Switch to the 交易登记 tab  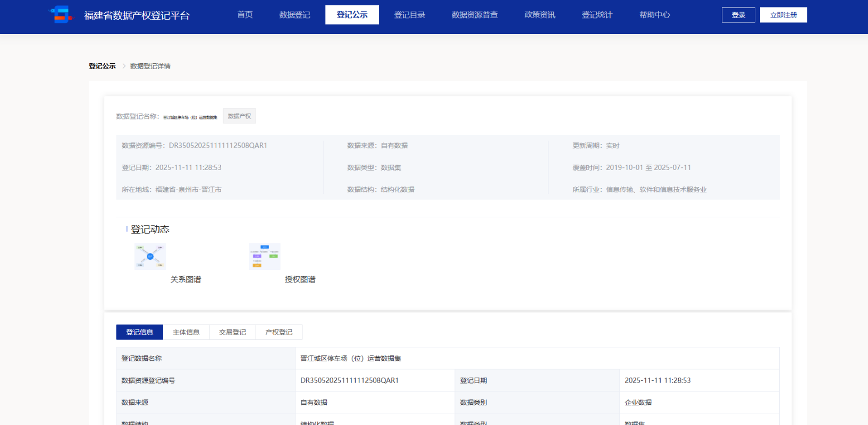233,332
